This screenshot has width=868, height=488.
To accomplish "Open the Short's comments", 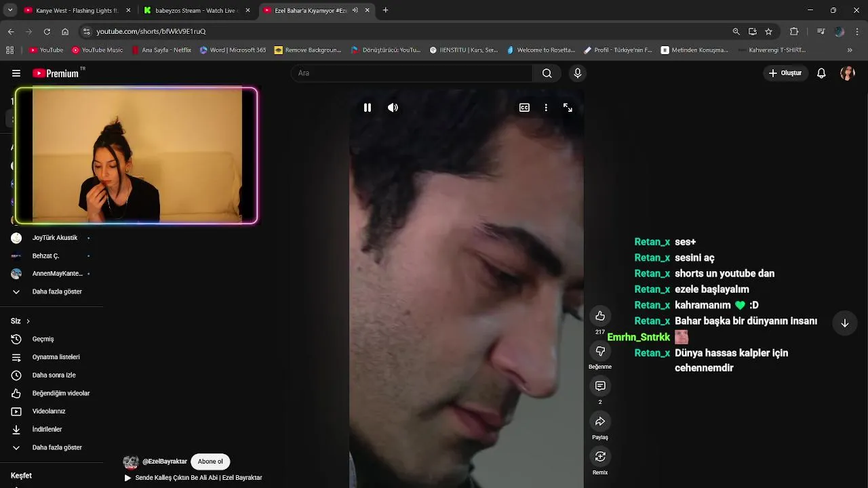I will pyautogui.click(x=600, y=386).
